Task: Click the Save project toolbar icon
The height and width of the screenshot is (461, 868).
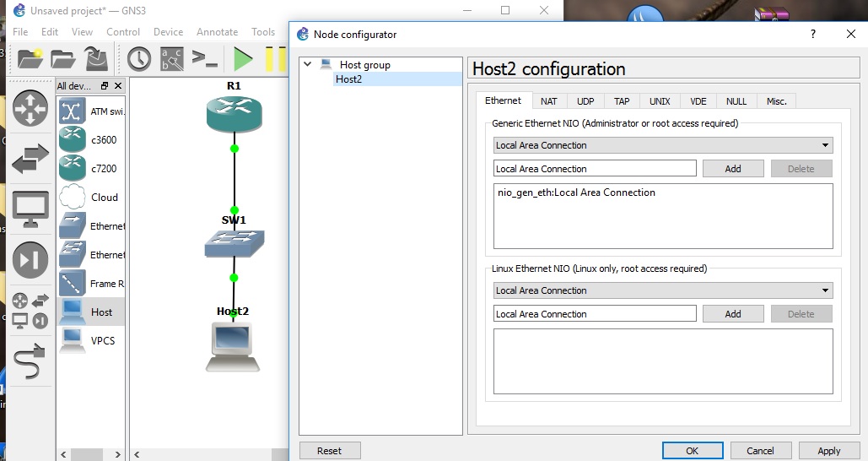Action: tap(96, 59)
